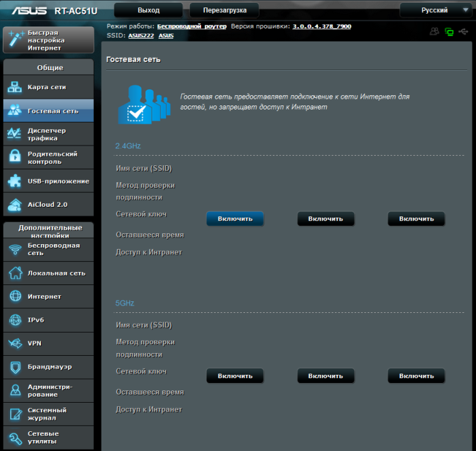Enable the third 5GHz guest network
476x451 pixels.
416,375
